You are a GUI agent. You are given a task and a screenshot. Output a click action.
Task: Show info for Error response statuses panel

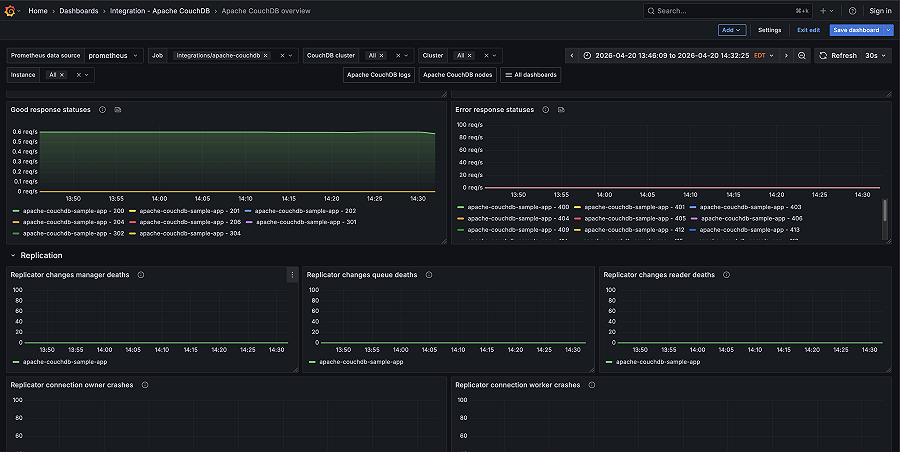[546, 110]
